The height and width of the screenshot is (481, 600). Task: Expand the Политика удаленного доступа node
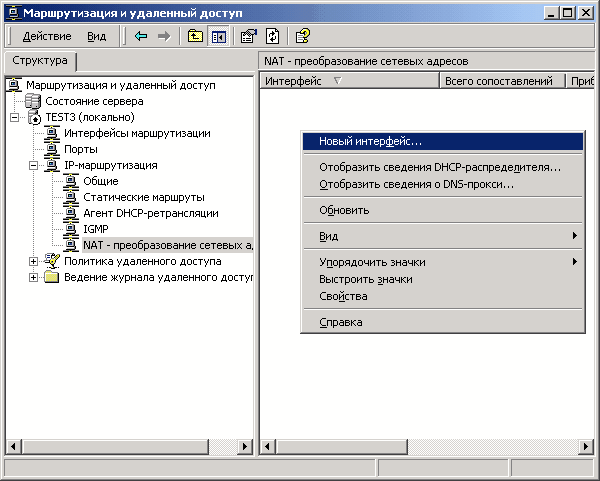coord(34,261)
